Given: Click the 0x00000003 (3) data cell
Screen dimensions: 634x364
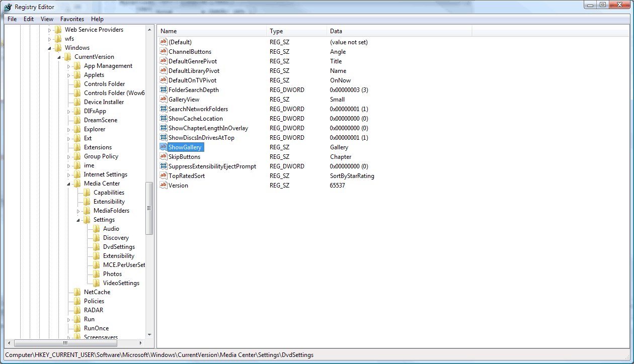Looking at the screenshot, I should [x=349, y=90].
